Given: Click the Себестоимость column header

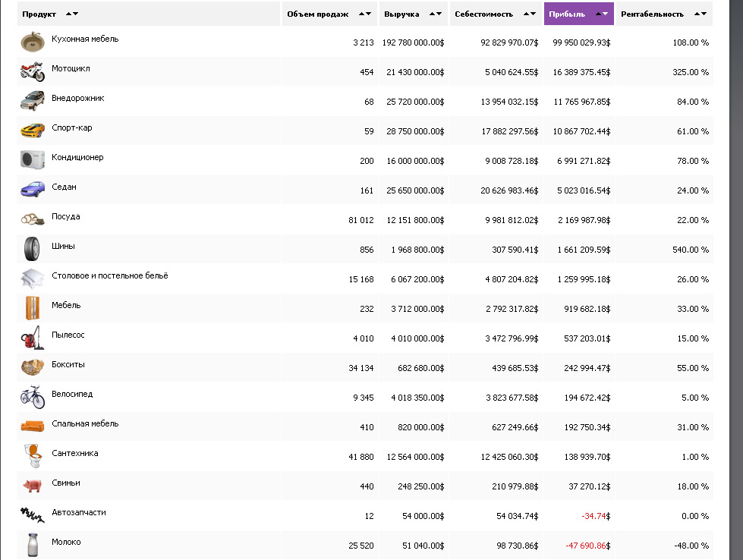Looking at the screenshot, I should pos(483,14).
